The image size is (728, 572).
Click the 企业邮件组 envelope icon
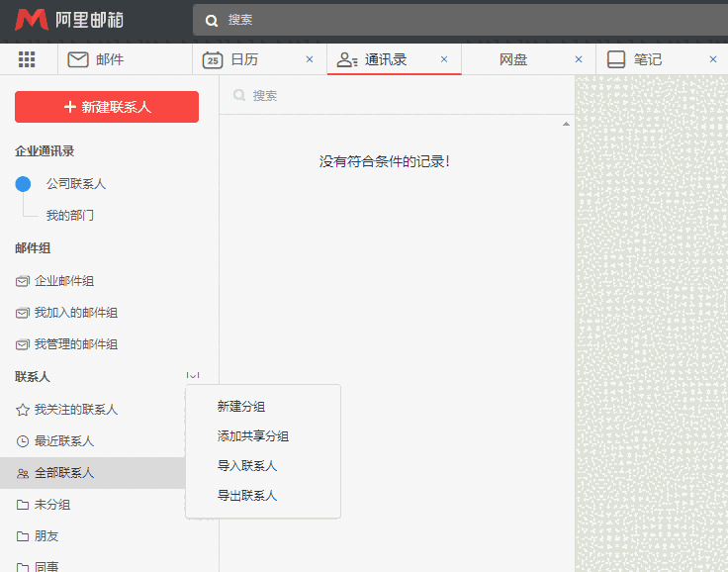coord(23,281)
